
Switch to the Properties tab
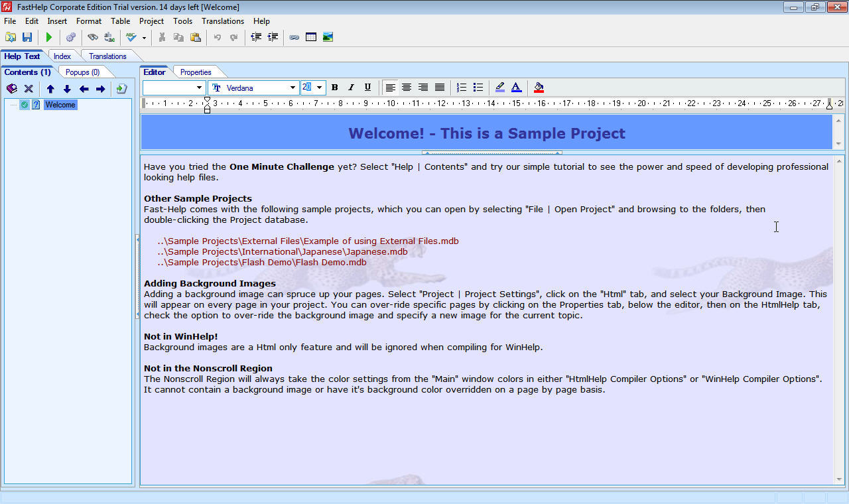coord(196,72)
